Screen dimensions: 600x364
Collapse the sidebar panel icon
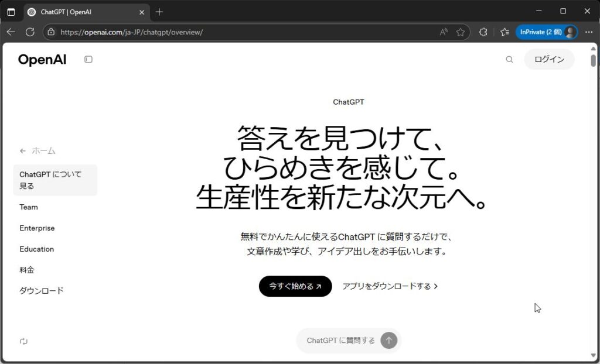[x=88, y=59]
